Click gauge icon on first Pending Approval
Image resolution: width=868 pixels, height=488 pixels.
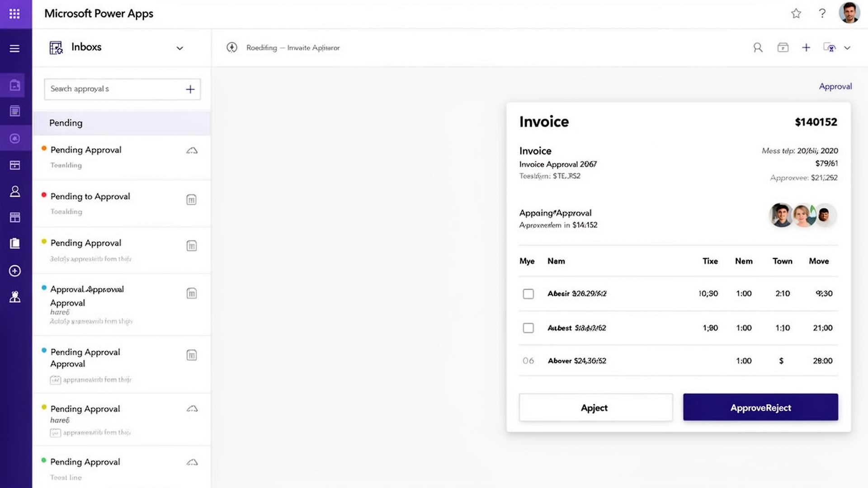pos(192,150)
